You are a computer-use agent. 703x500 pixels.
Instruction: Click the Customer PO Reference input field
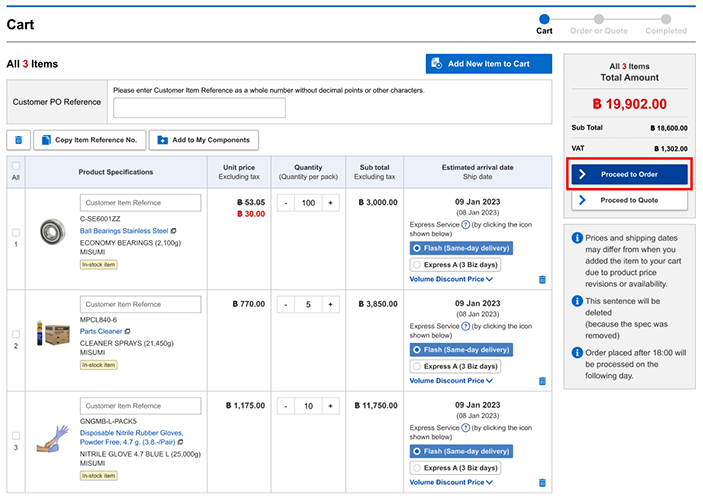(199, 108)
